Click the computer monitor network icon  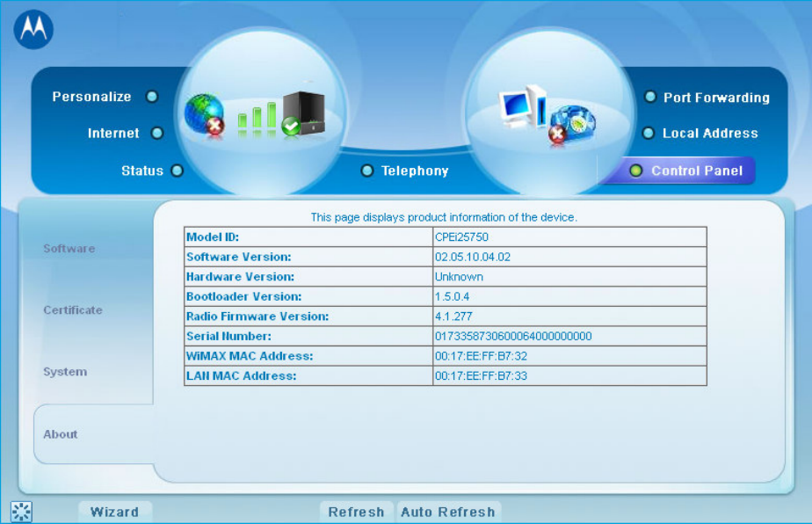[x=525, y=108]
